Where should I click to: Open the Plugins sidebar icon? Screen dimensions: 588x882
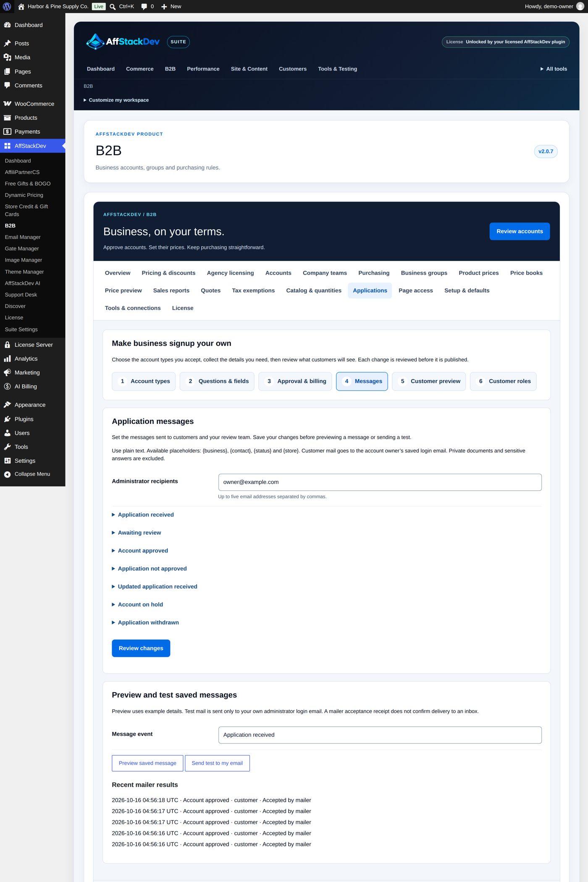tap(7, 419)
